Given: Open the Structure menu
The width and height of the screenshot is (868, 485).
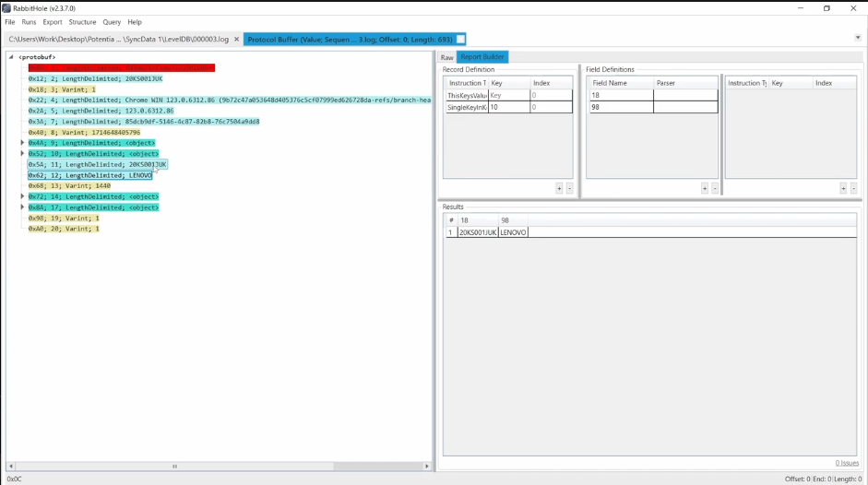Looking at the screenshot, I should click(x=82, y=22).
